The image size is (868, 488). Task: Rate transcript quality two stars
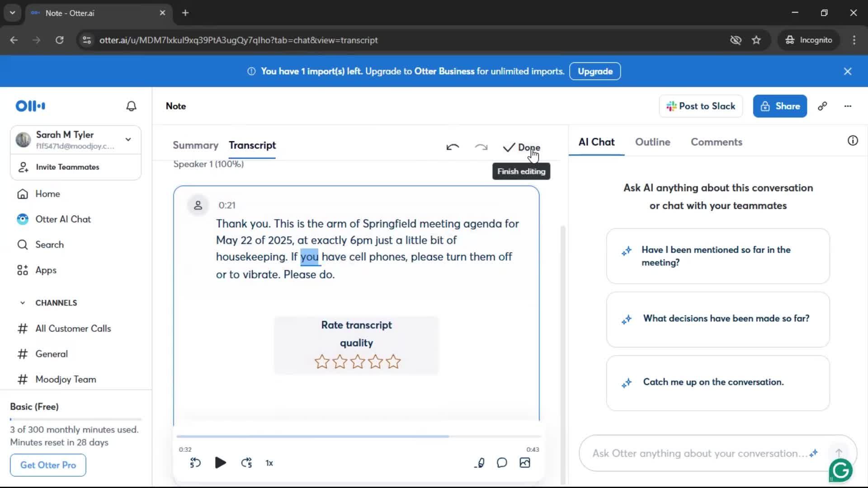[x=340, y=361]
